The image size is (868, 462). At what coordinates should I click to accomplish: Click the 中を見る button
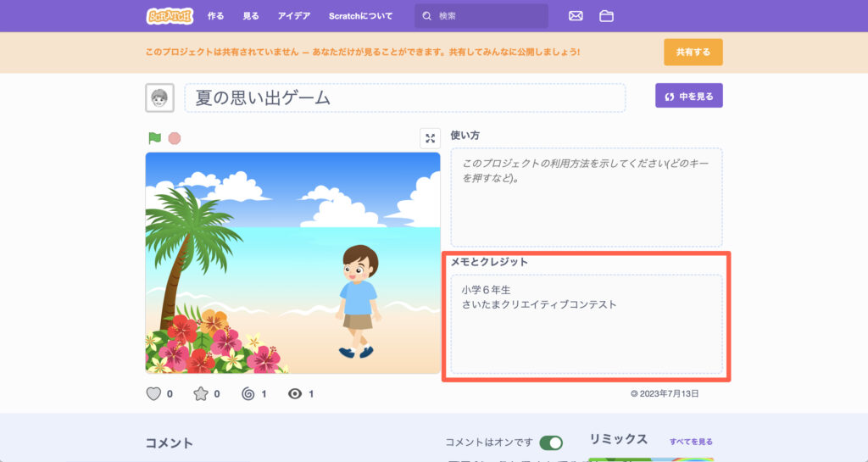[x=688, y=96]
